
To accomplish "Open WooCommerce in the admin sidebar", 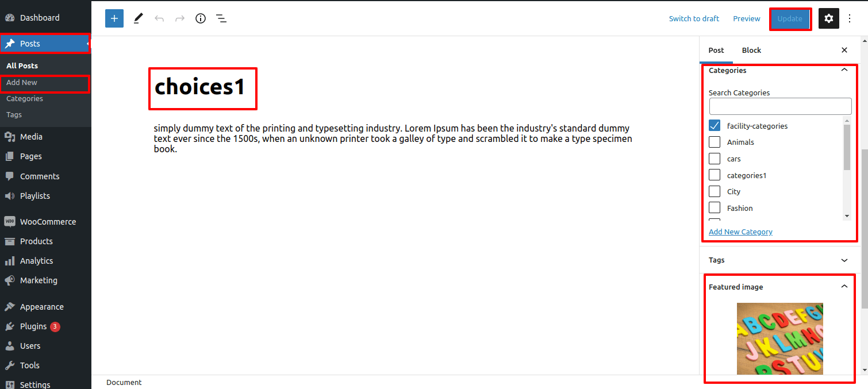I will (48, 222).
